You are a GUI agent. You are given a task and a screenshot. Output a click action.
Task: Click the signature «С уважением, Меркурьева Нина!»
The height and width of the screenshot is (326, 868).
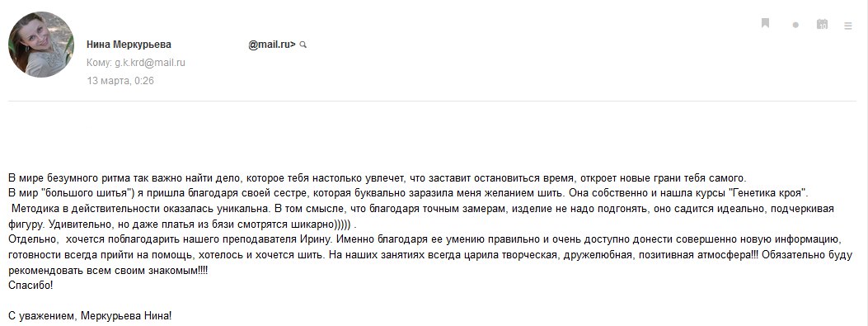90,317
